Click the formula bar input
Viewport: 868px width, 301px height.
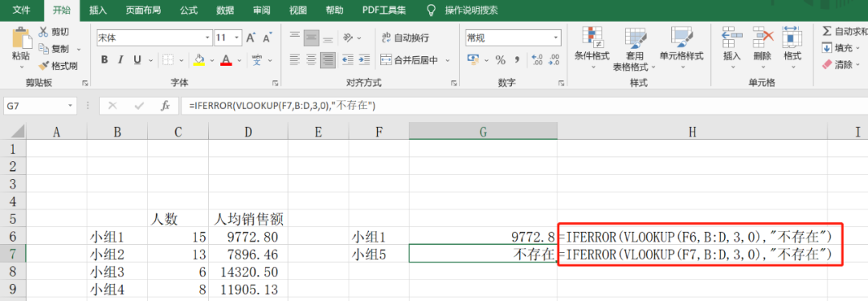click(x=523, y=106)
